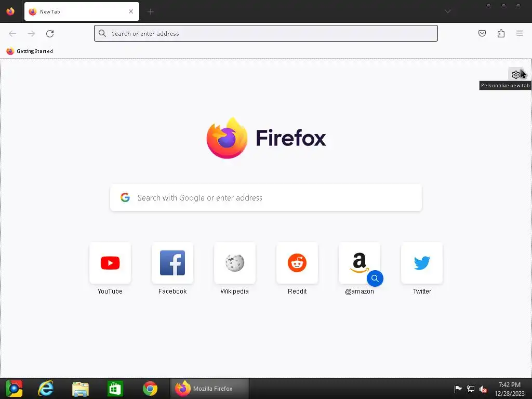
Task: Click the 'Wikipedia' label under its tile
Action: pos(235,291)
